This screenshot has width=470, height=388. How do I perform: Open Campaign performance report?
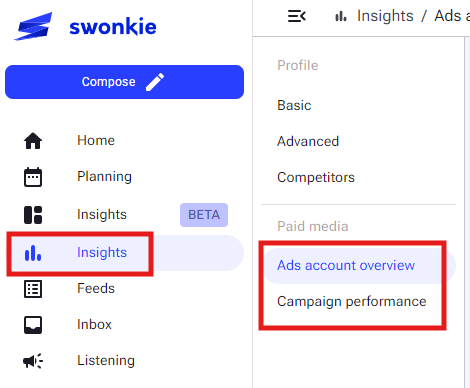coord(352,302)
